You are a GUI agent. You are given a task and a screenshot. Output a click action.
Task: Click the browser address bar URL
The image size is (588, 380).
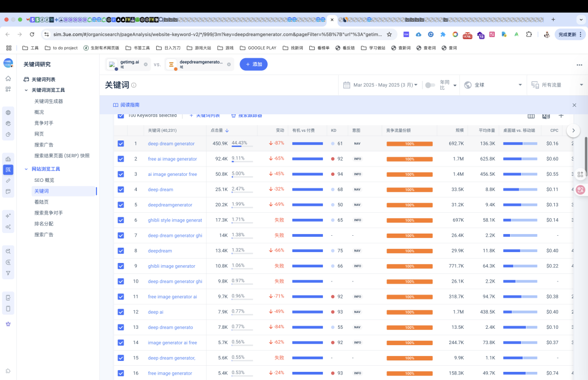coord(217,34)
